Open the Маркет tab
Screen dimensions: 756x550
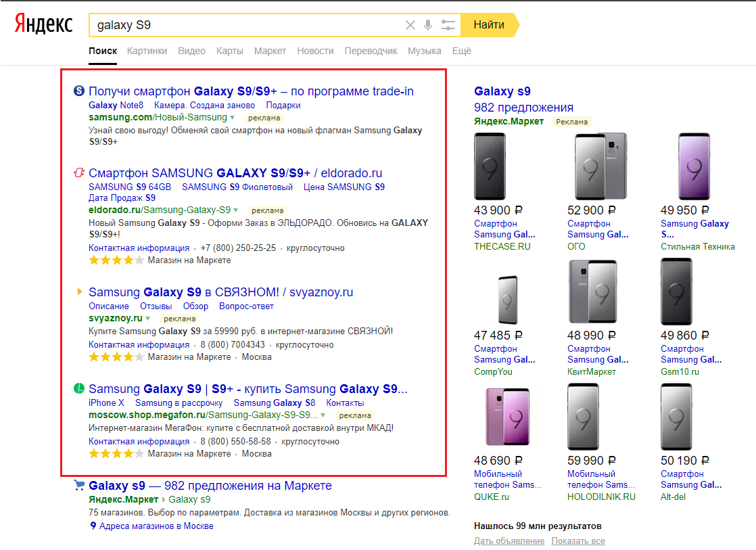pyautogui.click(x=270, y=51)
